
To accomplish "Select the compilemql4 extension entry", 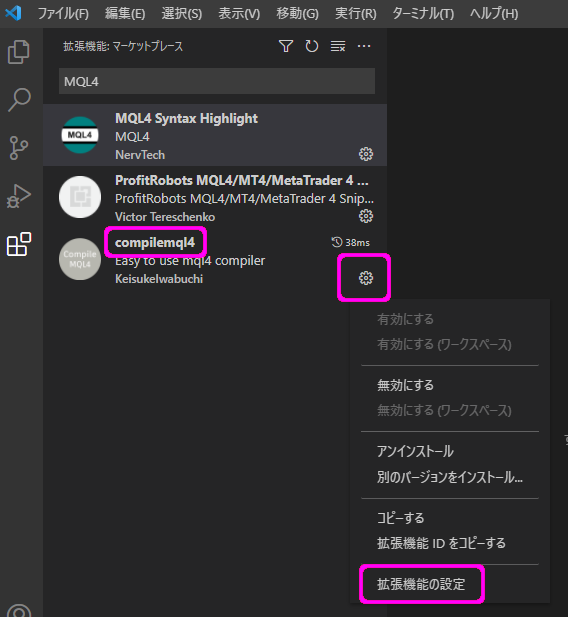I will click(x=215, y=259).
